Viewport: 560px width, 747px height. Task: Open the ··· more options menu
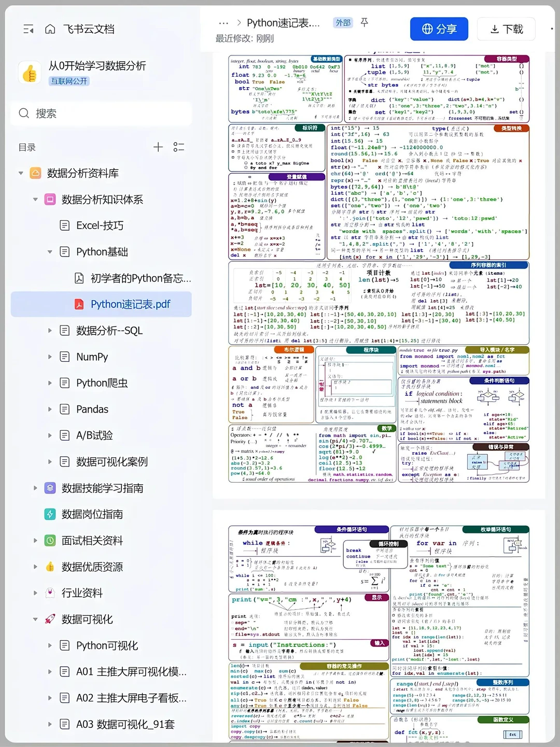223,22
